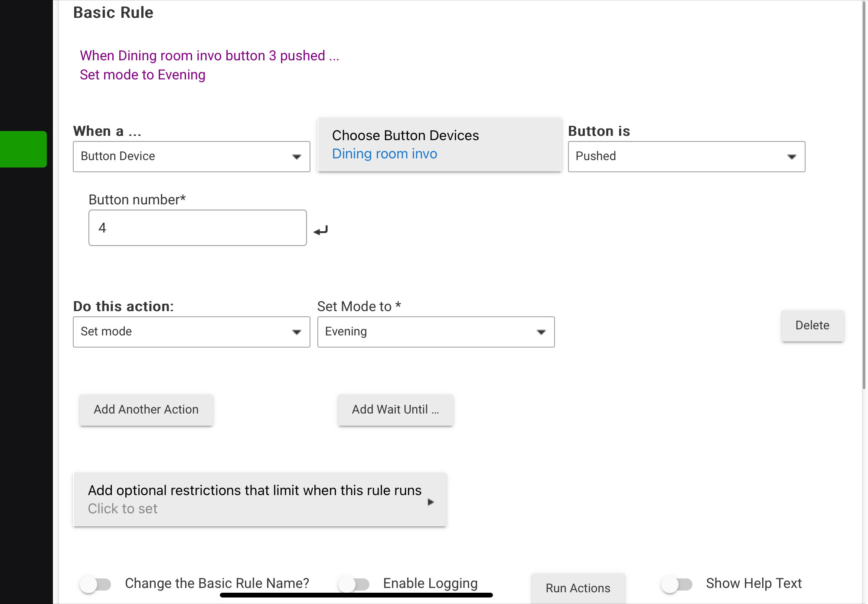The width and height of the screenshot is (868, 604).
Task: Click the Button number input field
Action: pyautogui.click(x=197, y=228)
